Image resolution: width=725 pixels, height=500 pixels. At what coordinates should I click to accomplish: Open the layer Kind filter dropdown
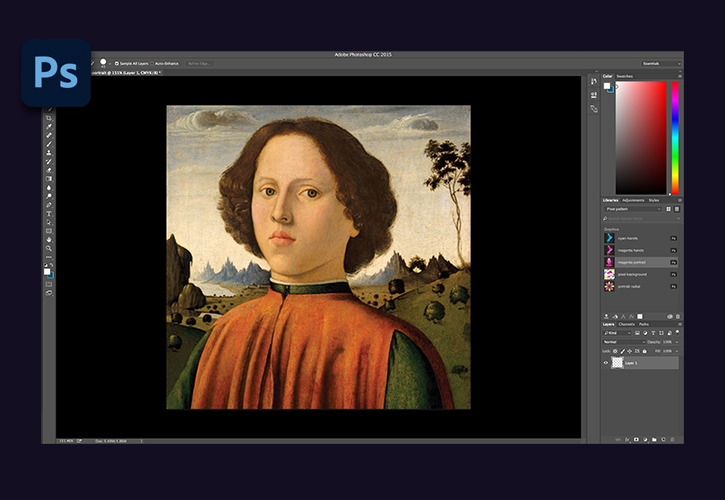tap(617, 333)
